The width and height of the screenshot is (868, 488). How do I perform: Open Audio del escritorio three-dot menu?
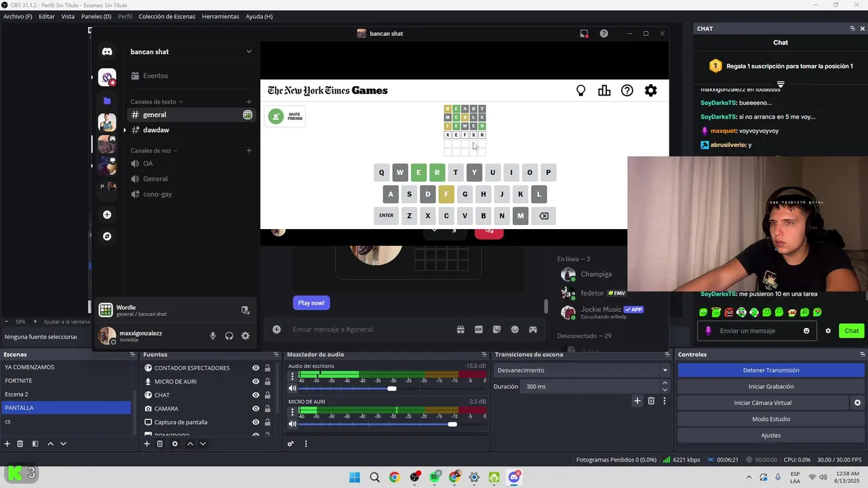pos(292,375)
